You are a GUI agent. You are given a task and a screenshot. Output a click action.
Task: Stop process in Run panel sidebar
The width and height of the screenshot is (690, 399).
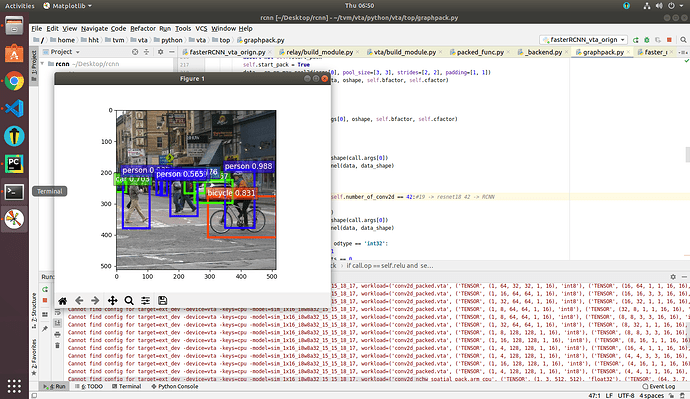coord(45,300)
